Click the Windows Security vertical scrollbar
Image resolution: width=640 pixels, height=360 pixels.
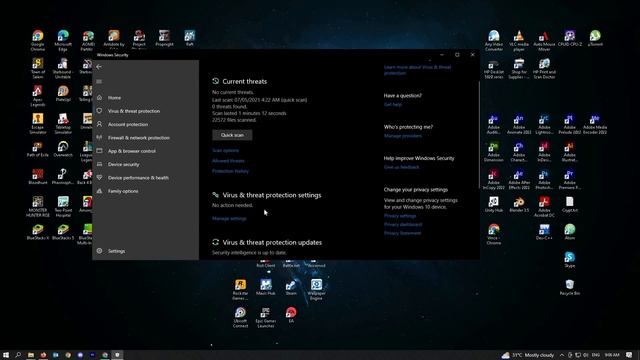click(x=479, y=135)
